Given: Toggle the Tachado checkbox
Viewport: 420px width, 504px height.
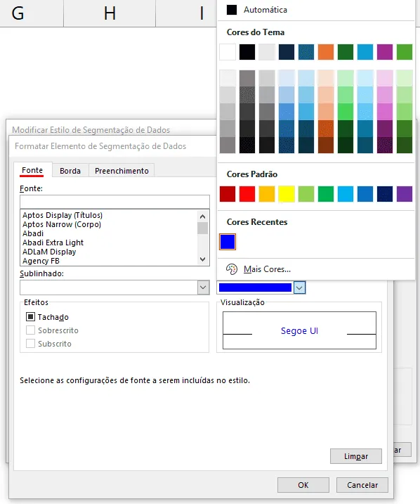Looking at the screenshot, I should (x=30, y=317).
